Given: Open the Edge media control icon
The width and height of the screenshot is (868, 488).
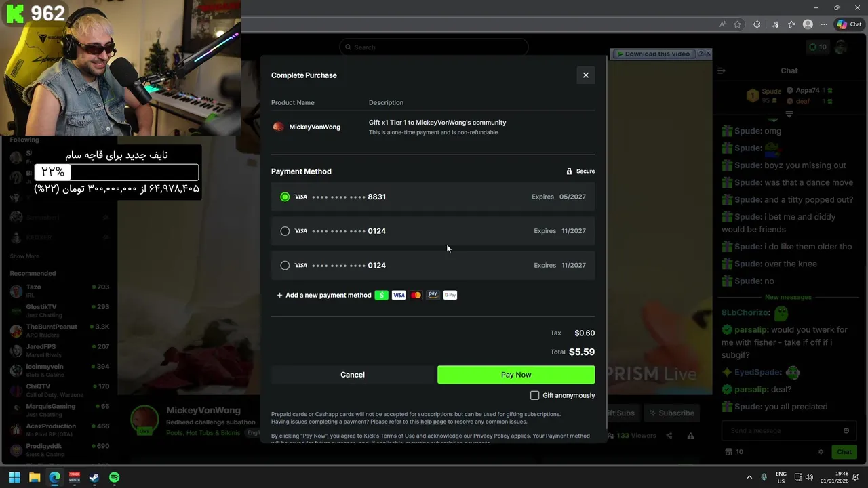Looking at the screenshot, I should [x=775, y=24].
